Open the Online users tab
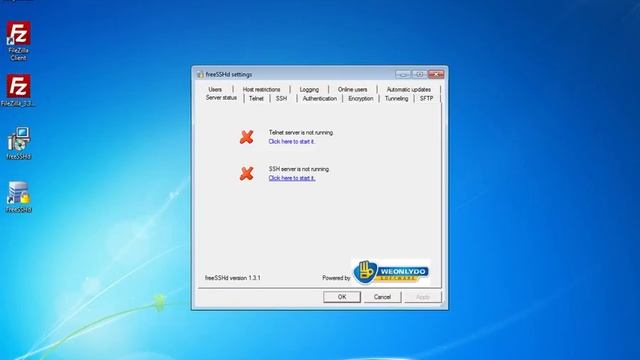 352,89
